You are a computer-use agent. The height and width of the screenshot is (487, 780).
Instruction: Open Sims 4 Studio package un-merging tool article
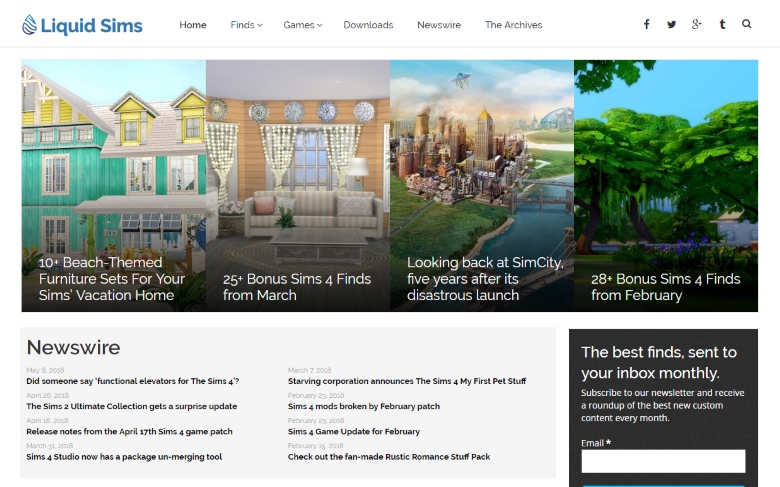pos(124,457)
